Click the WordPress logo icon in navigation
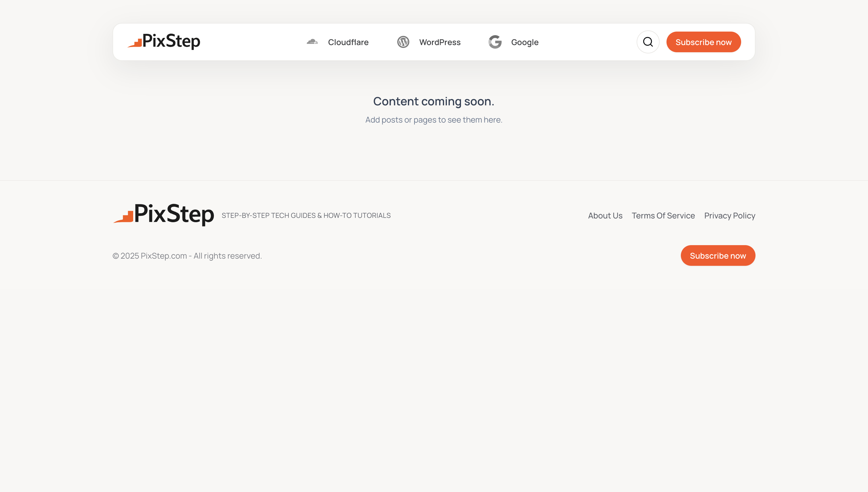This screenshot has height=492, width=868. (403, 42)
